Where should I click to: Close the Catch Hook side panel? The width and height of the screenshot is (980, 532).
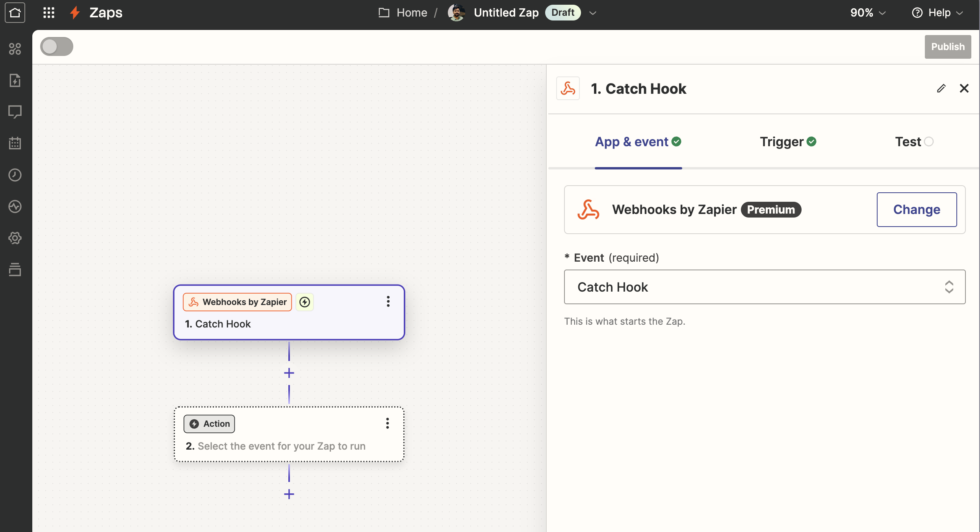[964, 88]
